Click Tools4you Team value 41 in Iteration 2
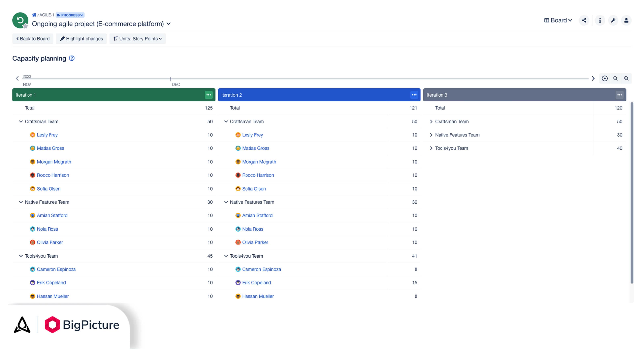644x357 pixels. pyautogui.click(x=415, y=256)
